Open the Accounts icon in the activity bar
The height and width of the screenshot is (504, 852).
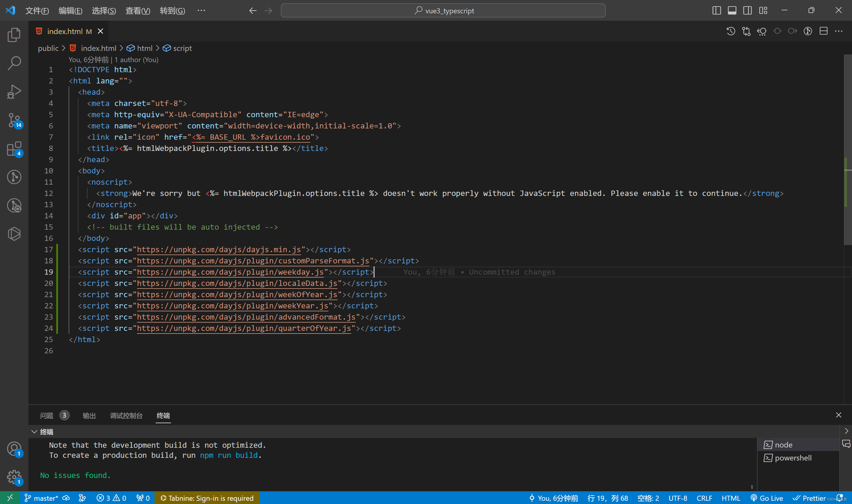point(14,449)
